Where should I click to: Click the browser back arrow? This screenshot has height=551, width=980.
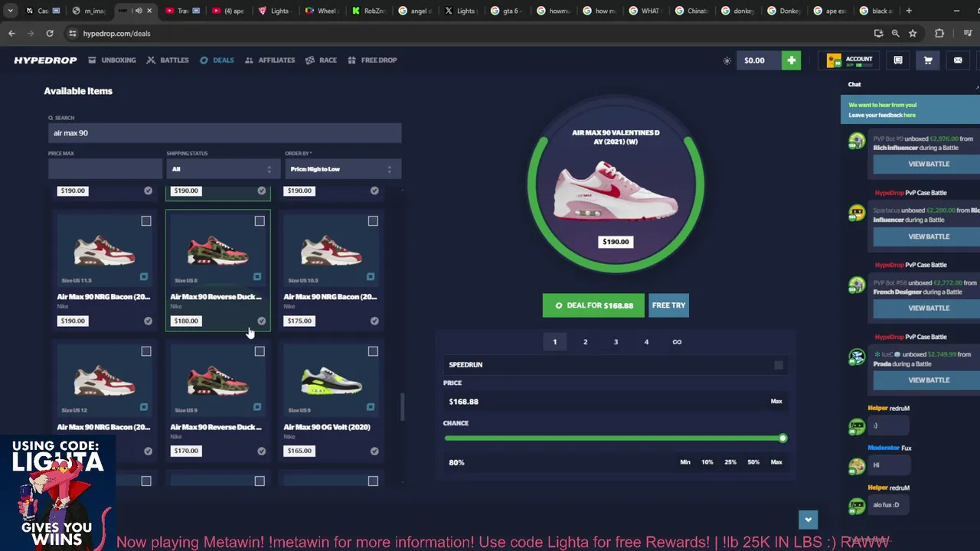click(x=11, y=33)
